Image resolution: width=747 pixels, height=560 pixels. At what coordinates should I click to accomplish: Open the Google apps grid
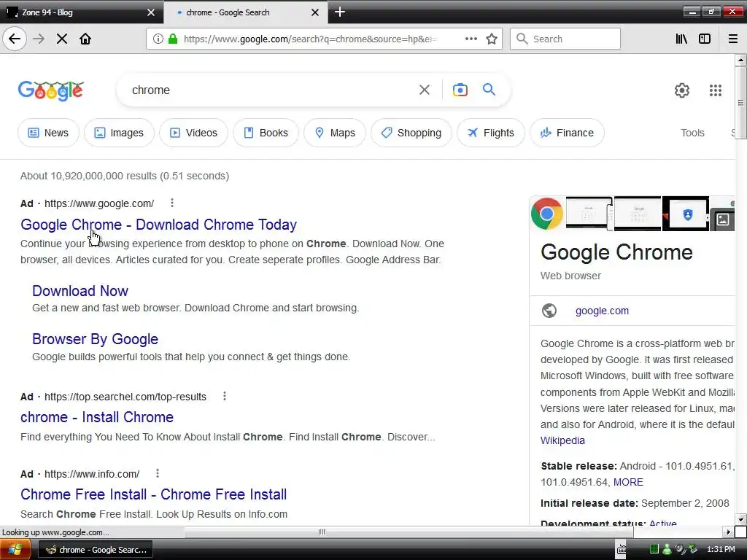click(x=716, y=90)
